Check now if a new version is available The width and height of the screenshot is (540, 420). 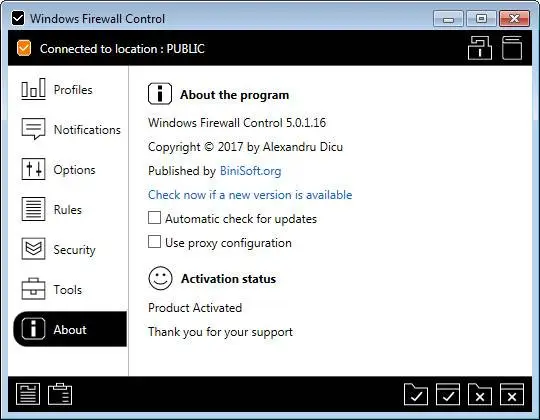coord(250,195)
